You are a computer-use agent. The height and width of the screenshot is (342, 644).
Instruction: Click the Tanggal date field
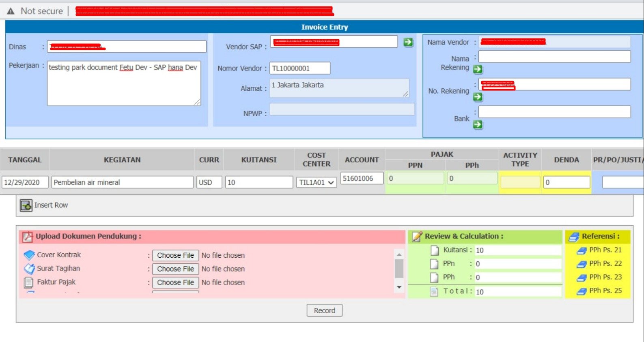point(25,182)
